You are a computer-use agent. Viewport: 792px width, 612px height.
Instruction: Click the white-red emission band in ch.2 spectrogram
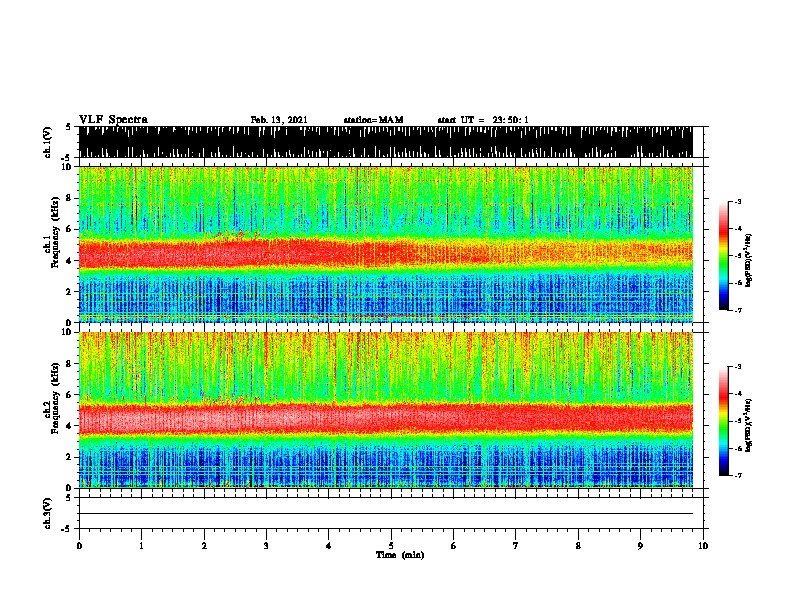tap(385, 418)
